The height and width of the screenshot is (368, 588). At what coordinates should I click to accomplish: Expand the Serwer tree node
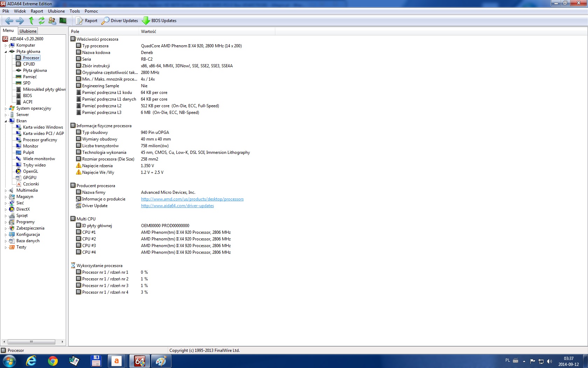click(x=6, y=115)
